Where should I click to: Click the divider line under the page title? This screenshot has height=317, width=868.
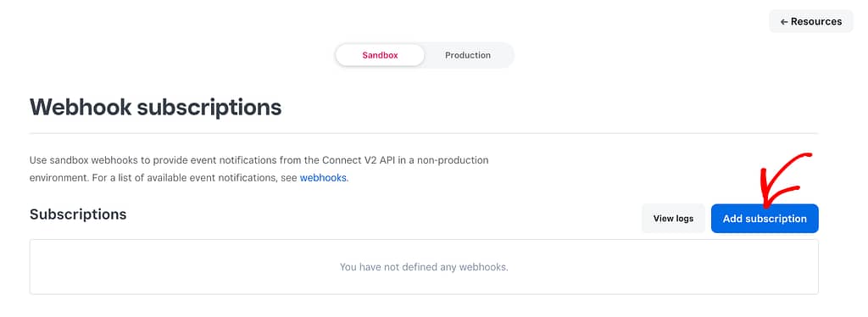(424, 133)
